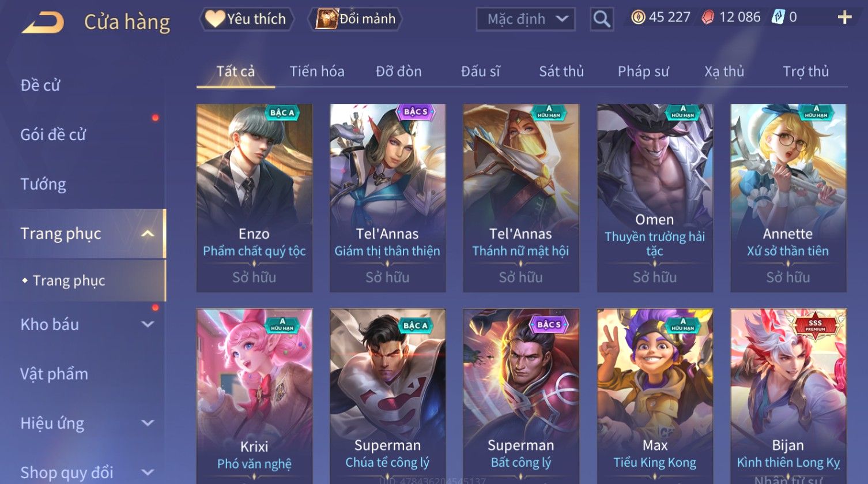The width and height of the screenshot is (868, 484).
Task: Open the Mặc định sort dropdown
Action: pos(526,19)
